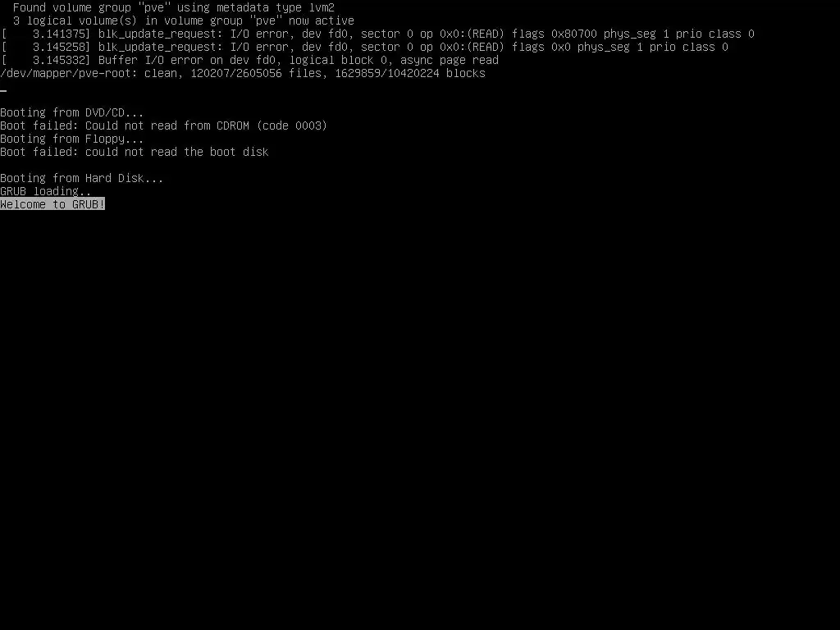Click the metadata type lvm2 text
Viewport: 840px width, 630px height.
276,7
